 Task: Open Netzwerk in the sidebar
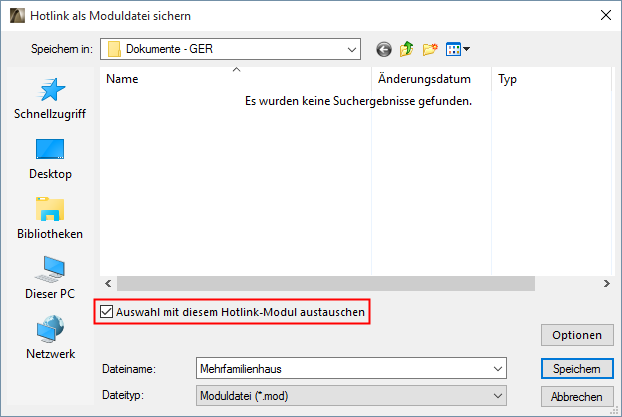(x=50, y=338)
